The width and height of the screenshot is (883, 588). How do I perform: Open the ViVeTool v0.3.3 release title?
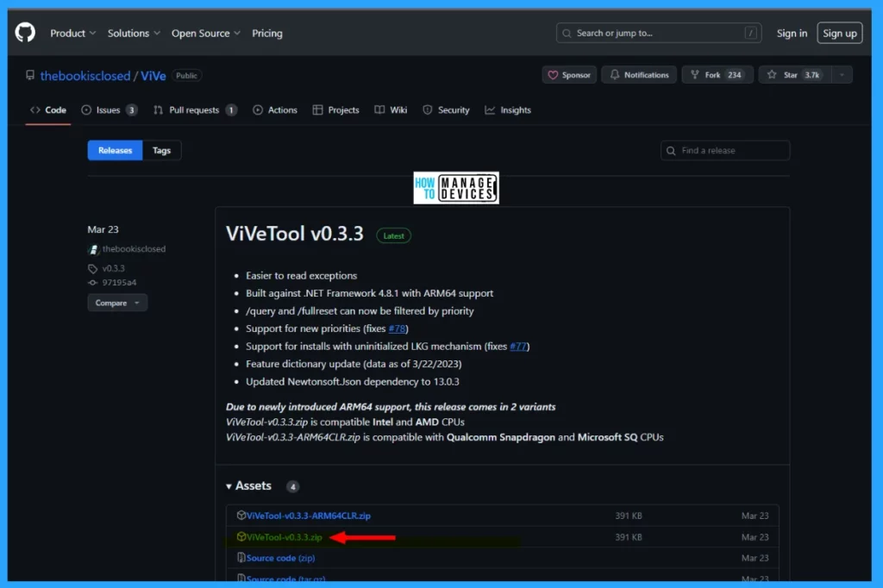click(x=295, y=234)
